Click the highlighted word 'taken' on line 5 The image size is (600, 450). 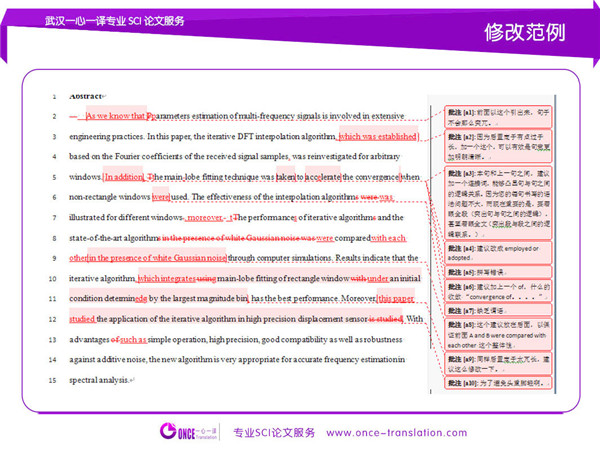285,177
